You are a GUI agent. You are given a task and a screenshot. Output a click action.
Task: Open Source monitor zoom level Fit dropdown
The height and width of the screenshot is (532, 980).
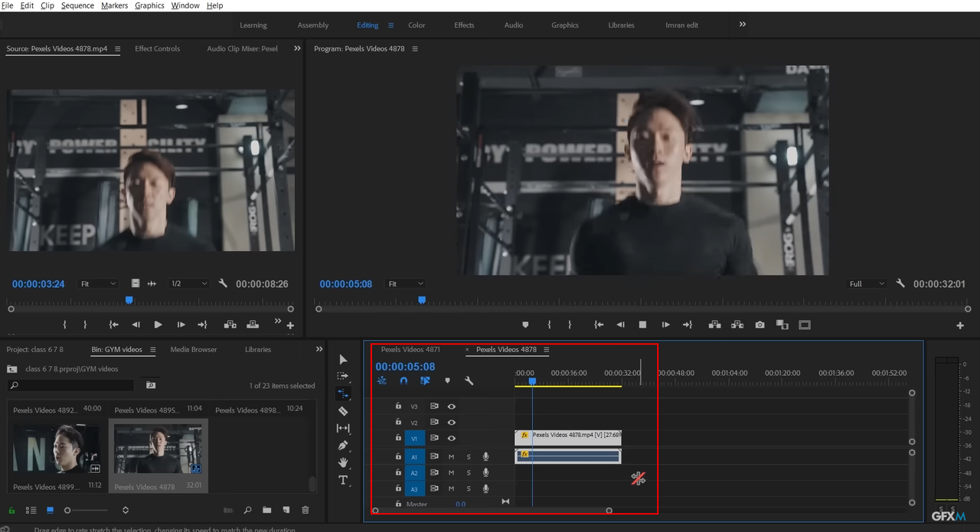click(99, 283)
